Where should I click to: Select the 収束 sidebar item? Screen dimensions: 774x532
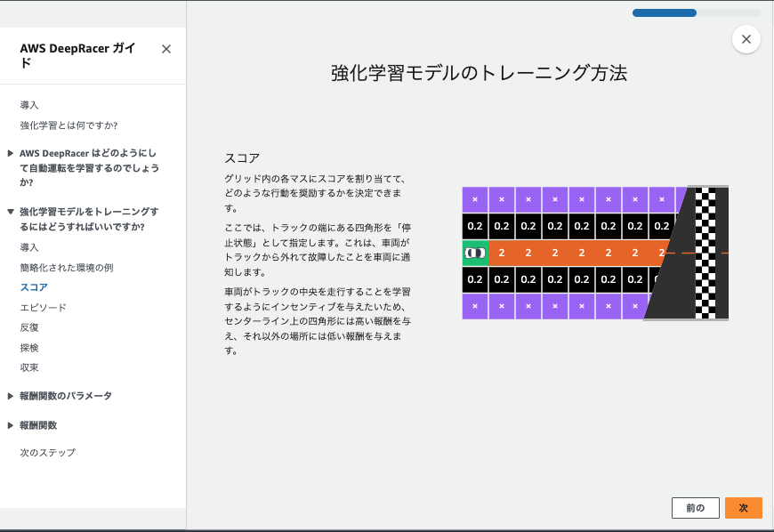(28, 367)
